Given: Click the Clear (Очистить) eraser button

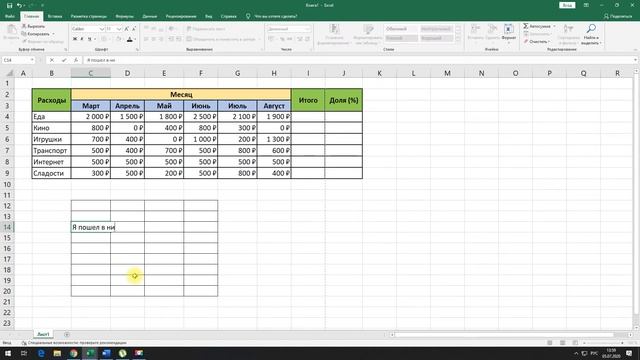Looking at the screenshot, I should point(536,42).
